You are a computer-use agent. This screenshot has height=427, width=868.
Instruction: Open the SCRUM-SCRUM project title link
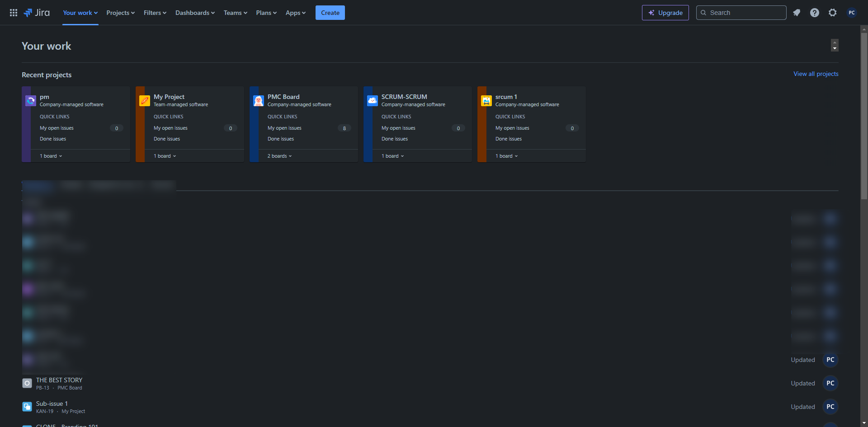(x=404, y=97)
